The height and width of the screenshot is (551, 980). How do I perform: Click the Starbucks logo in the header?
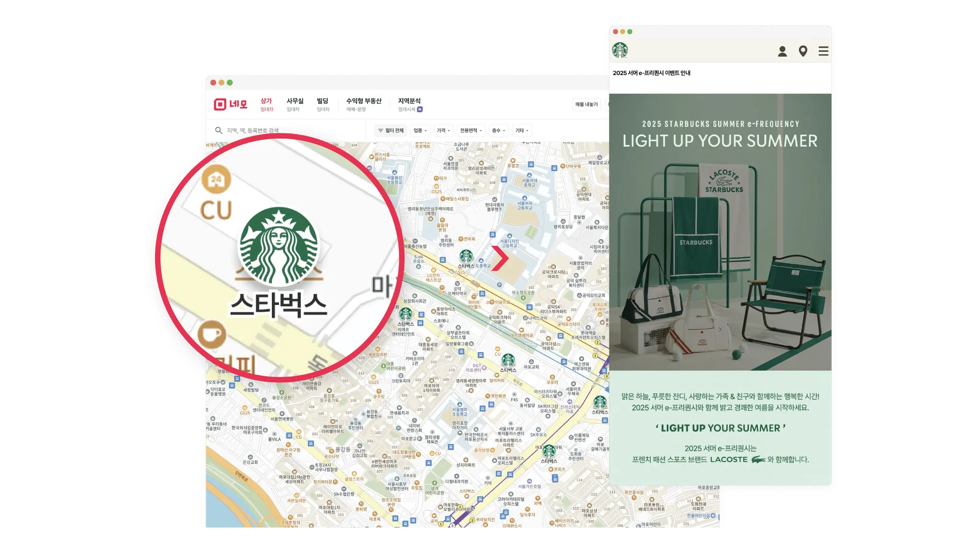[620, 50]
